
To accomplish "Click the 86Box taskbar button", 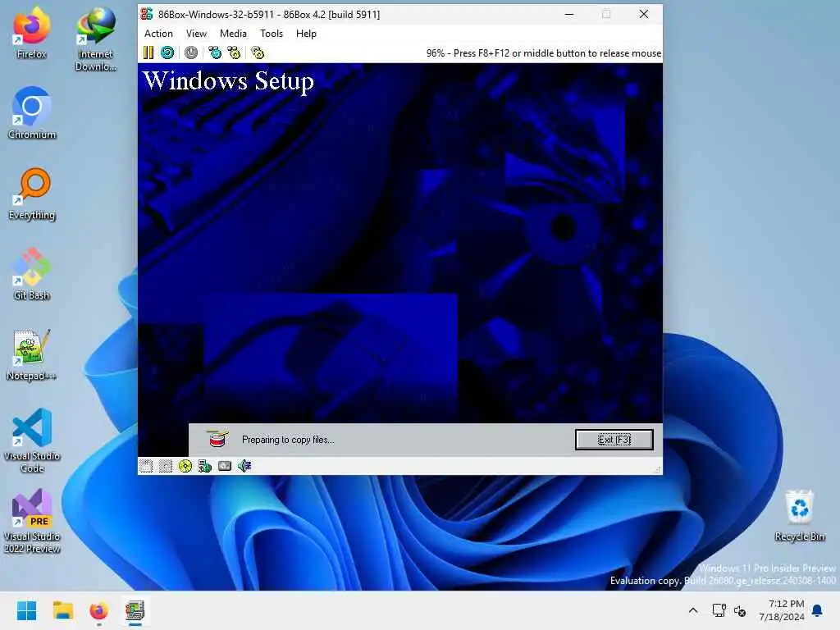I will pos(135,610).
